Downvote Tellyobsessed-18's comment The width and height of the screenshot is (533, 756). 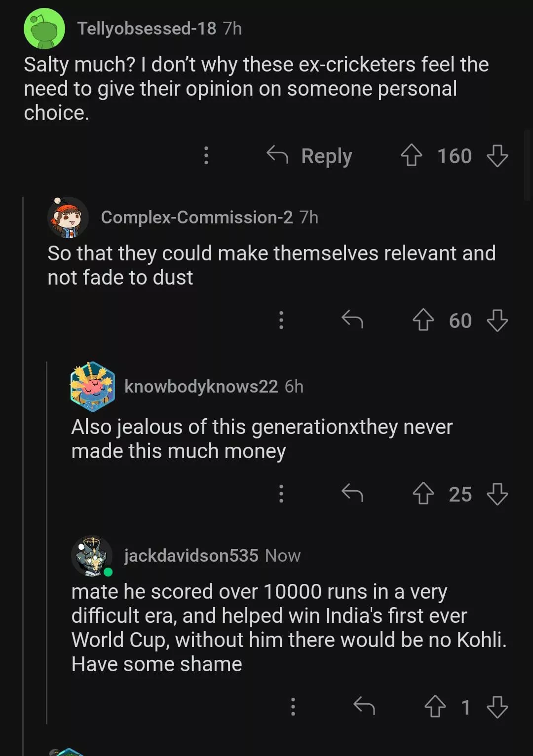tap(497, 156)
